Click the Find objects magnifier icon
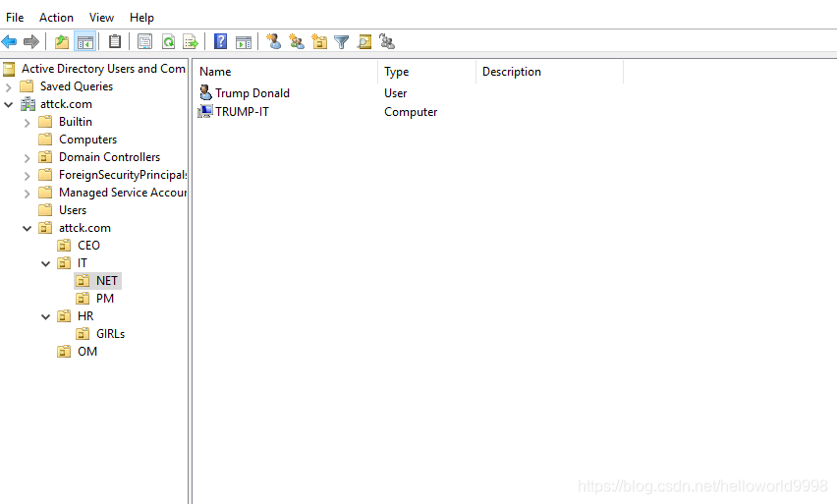The height and width of the screenshot is (504, 837). click(x=364, y=41)
